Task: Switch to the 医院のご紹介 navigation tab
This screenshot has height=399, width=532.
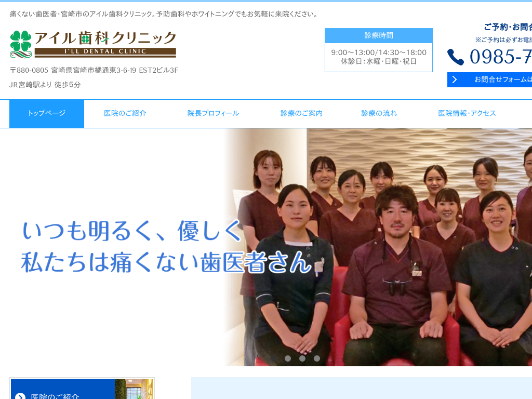Action: 124,113
